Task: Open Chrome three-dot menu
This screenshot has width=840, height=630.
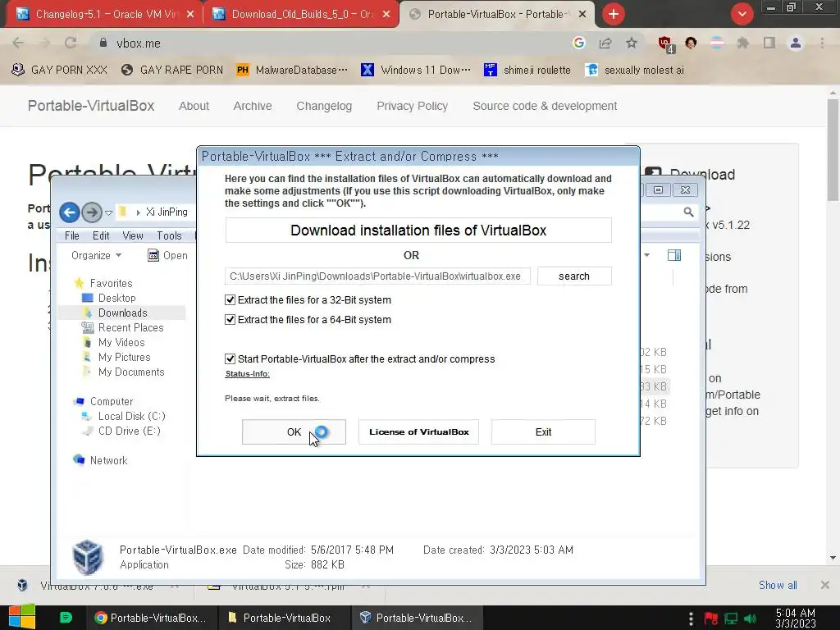Action: point(822,43)
